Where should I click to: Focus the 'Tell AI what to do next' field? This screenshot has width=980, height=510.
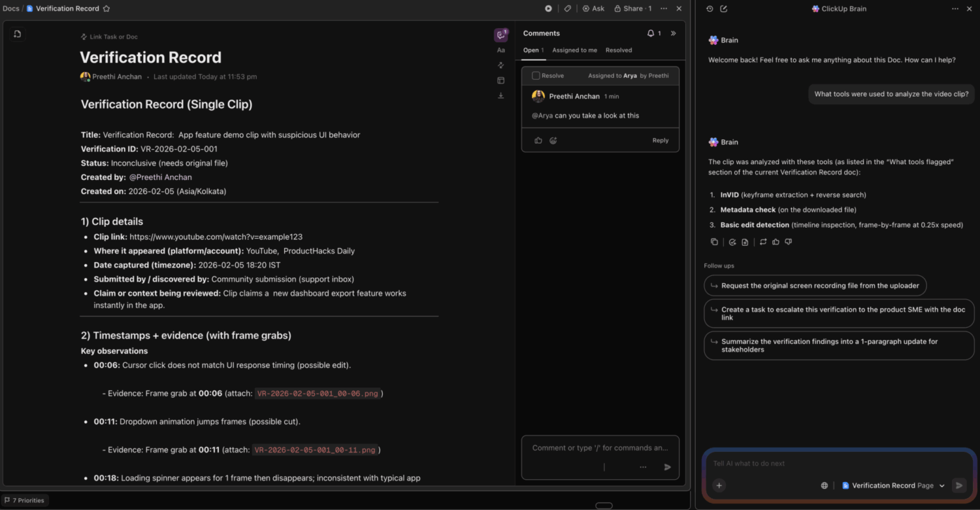point(833,463)
